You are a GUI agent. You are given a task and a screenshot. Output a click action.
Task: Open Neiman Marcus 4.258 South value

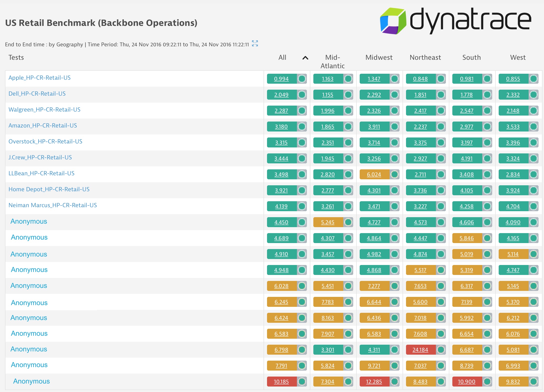[467, 206]
